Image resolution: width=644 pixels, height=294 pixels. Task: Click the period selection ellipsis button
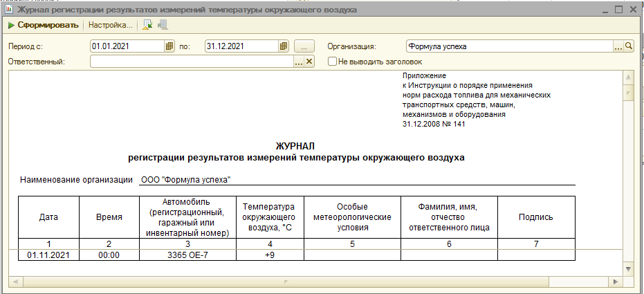(x=304, y=46)
